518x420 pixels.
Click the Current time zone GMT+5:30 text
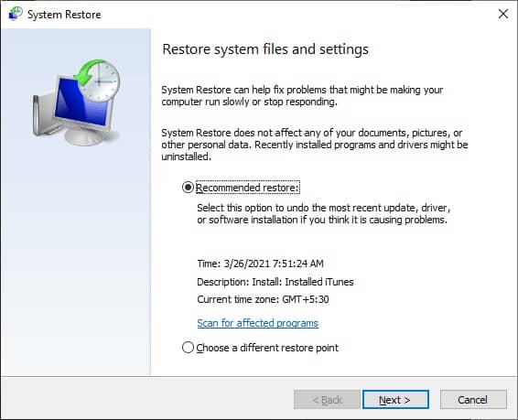[x=263, y=299]
